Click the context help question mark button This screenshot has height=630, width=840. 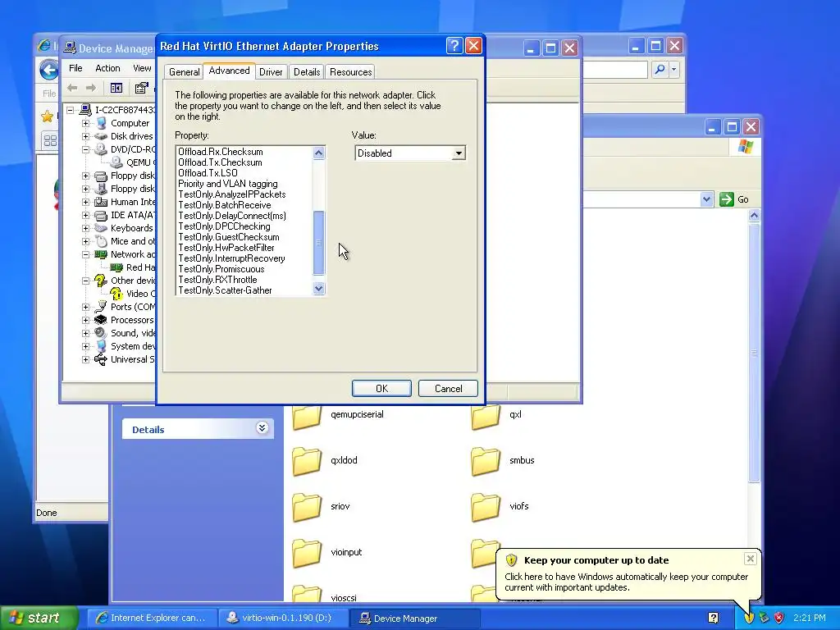coord(454,46)
